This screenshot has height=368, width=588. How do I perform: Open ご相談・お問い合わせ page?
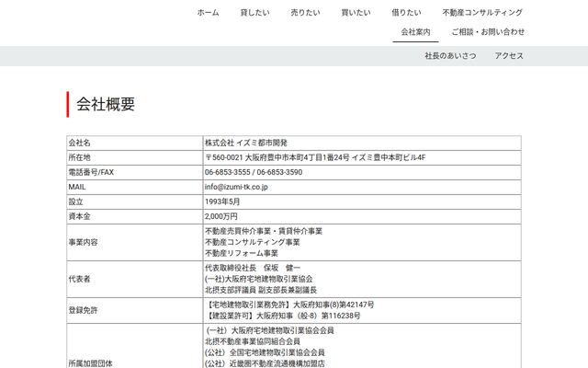(488, 32)
